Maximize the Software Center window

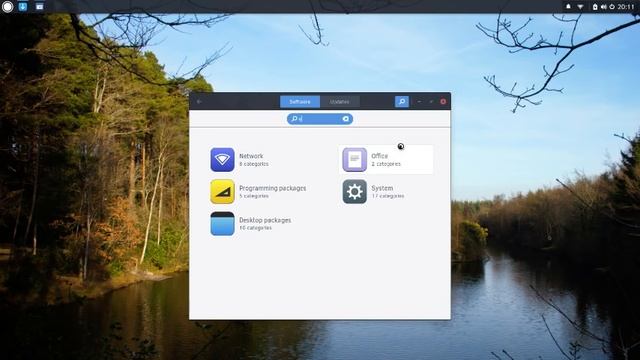click(x=431, y=102)
